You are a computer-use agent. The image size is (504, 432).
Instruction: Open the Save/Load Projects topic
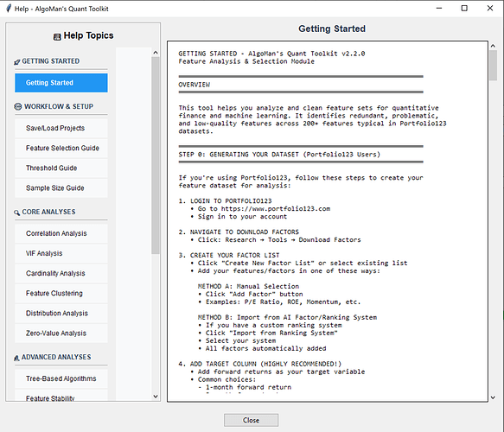(x=61, y=128)
